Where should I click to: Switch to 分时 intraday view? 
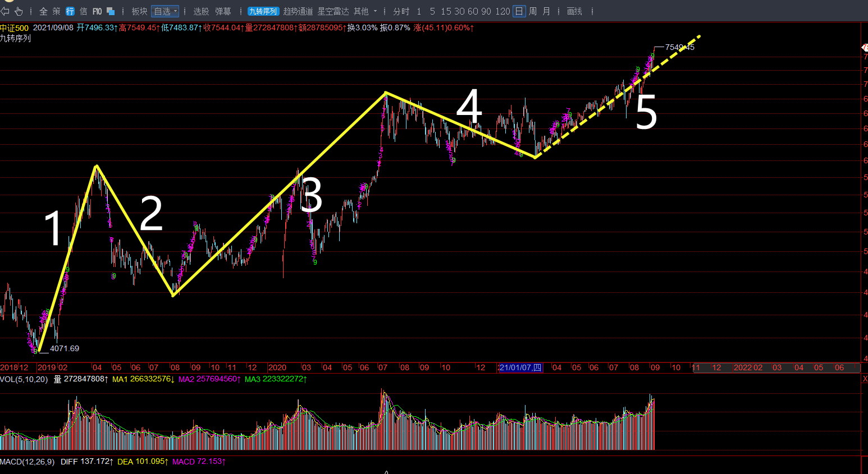401,11
